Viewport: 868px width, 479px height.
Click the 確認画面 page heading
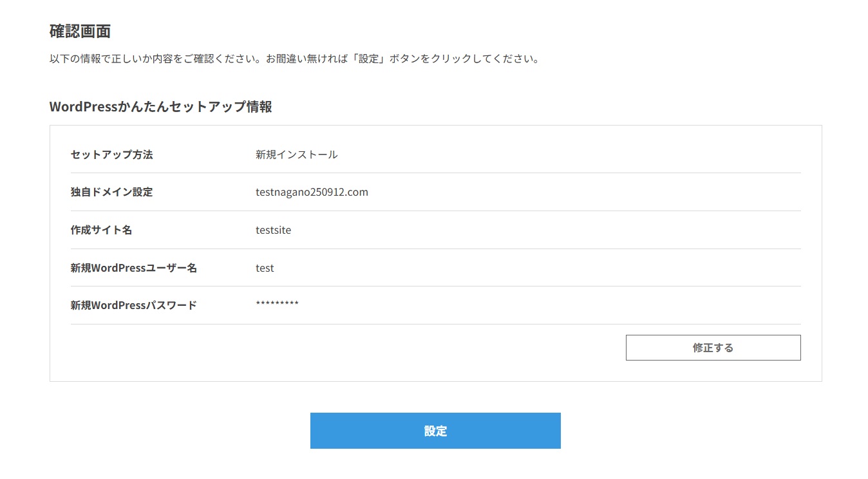(x=80, y=31)
